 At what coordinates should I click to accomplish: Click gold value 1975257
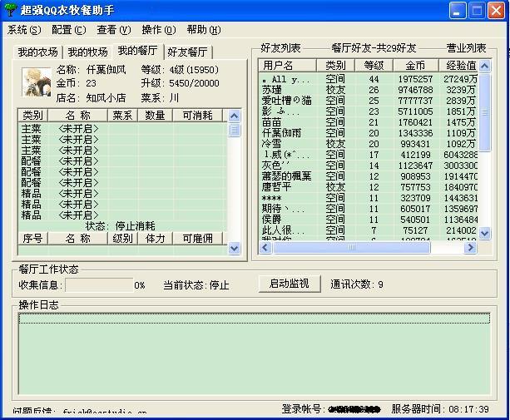(x=415, y=79)
